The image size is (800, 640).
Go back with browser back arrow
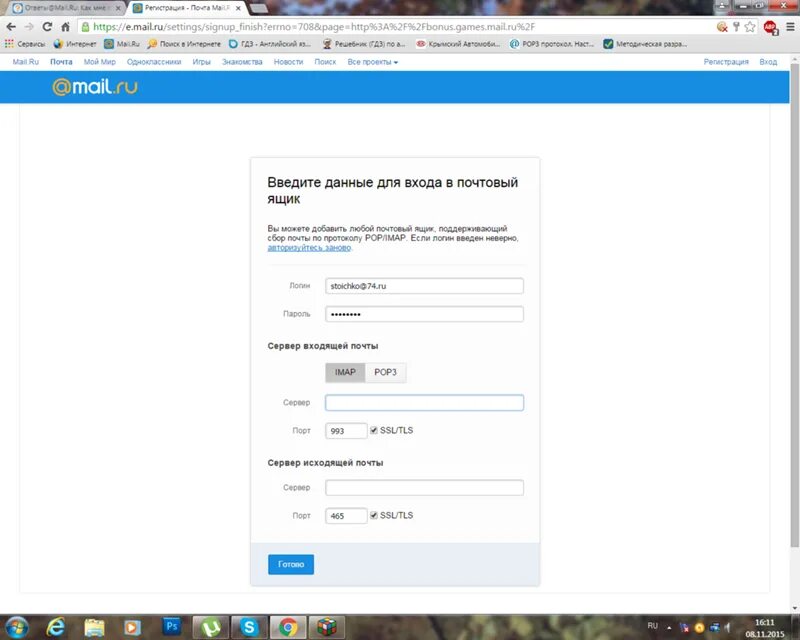pyautogui.click(x=11, y=27)
